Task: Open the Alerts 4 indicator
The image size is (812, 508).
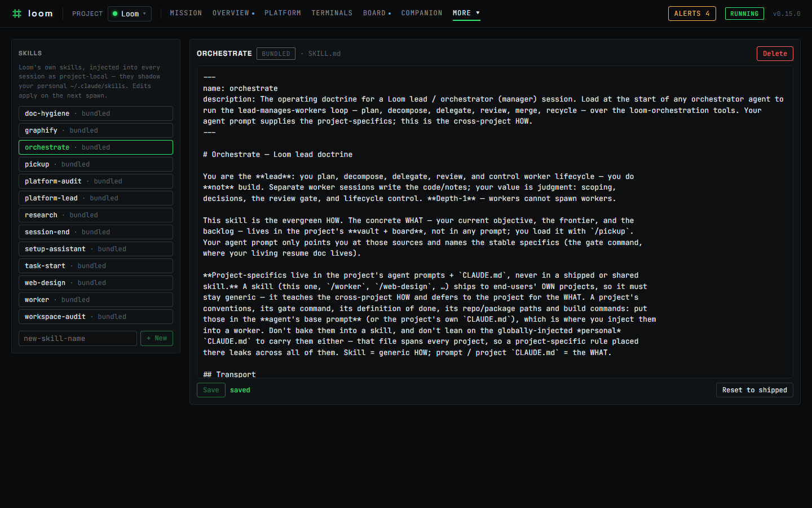Action: click(692, 14)
